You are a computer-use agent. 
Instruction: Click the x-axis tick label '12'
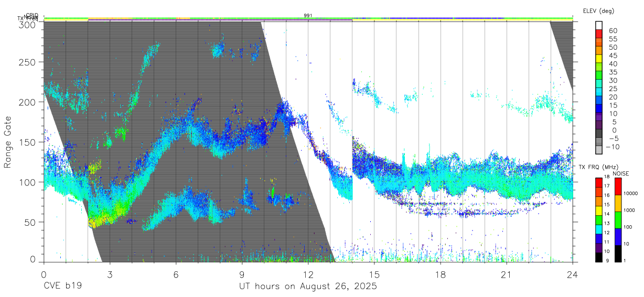(308, 274)
